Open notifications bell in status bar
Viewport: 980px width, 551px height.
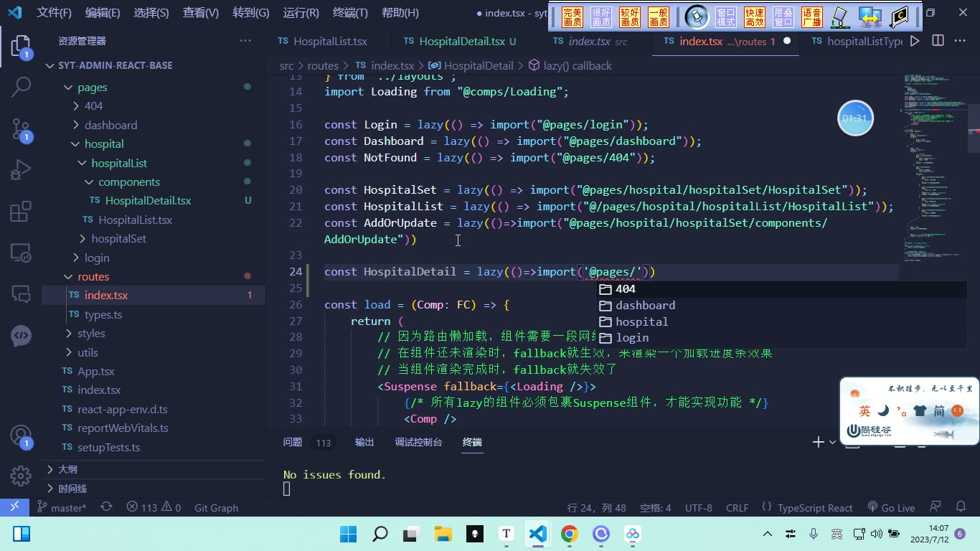(961, 507)
